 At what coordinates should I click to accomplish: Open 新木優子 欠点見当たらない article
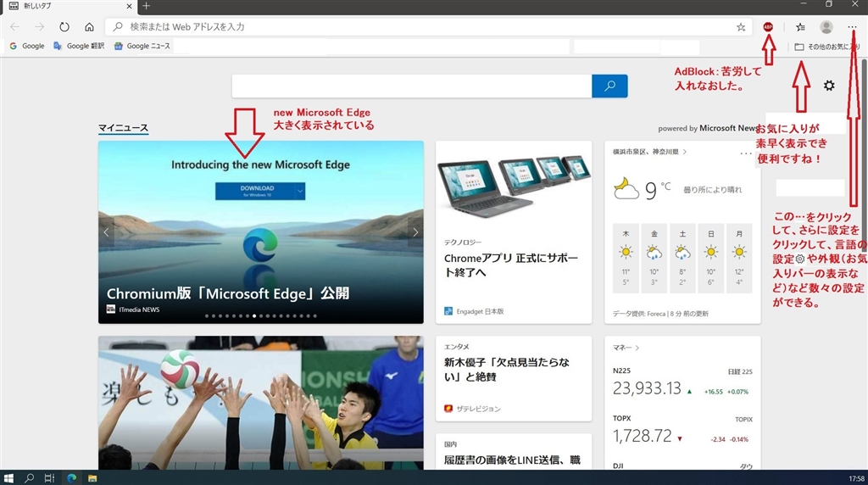pyautogui.click(x=507, y=370)
